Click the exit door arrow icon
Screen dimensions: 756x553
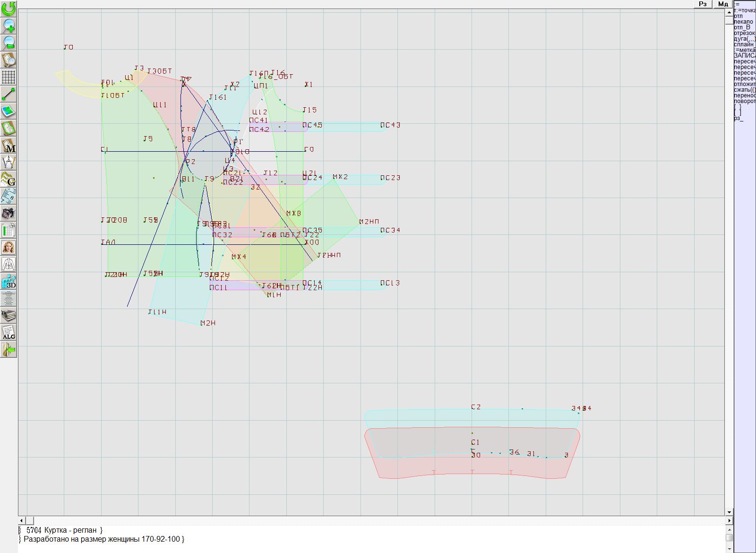pos(9,350)
